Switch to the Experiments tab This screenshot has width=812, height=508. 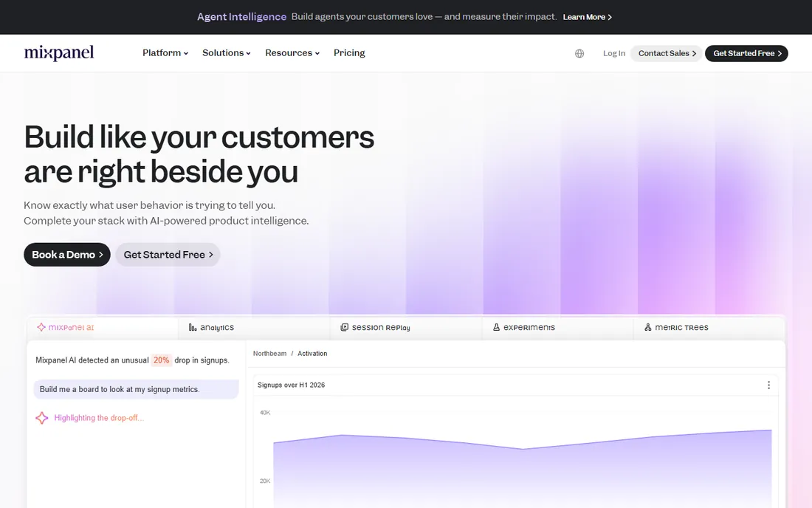point(558,327)
